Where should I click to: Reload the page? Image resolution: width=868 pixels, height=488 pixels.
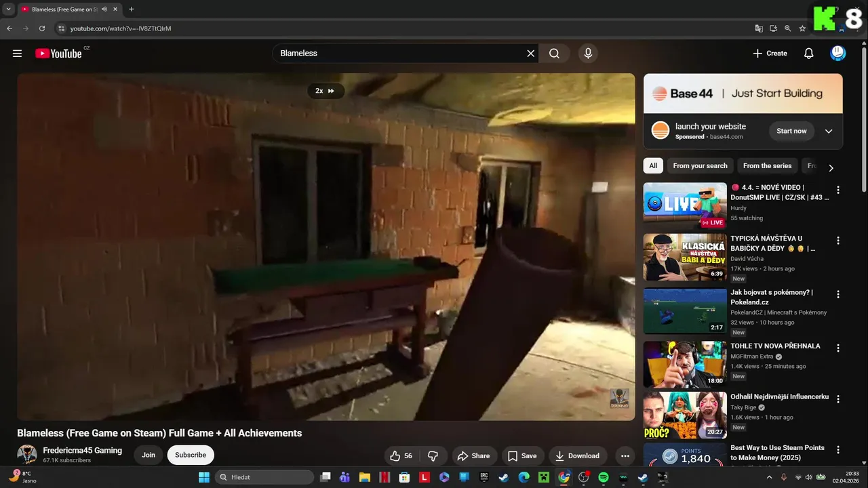(42, 28)
